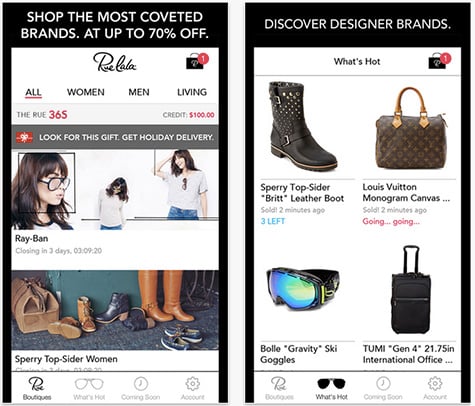This screenshot has width=475, height=406.
Task: Open the Sperry Top-Sider Women boutique photo
Action: [x=115, y=310]
